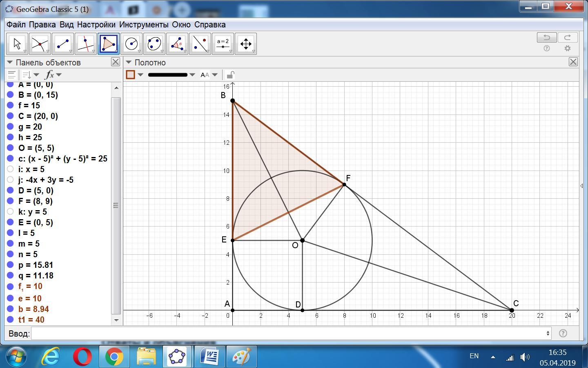This screenshot has width=588, height=368.
Task: Select the Move Graphics View tool
Action: point(246,44)
